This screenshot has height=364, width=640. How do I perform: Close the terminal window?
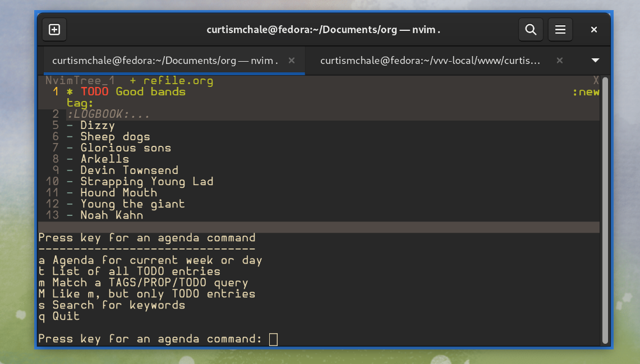594,30
